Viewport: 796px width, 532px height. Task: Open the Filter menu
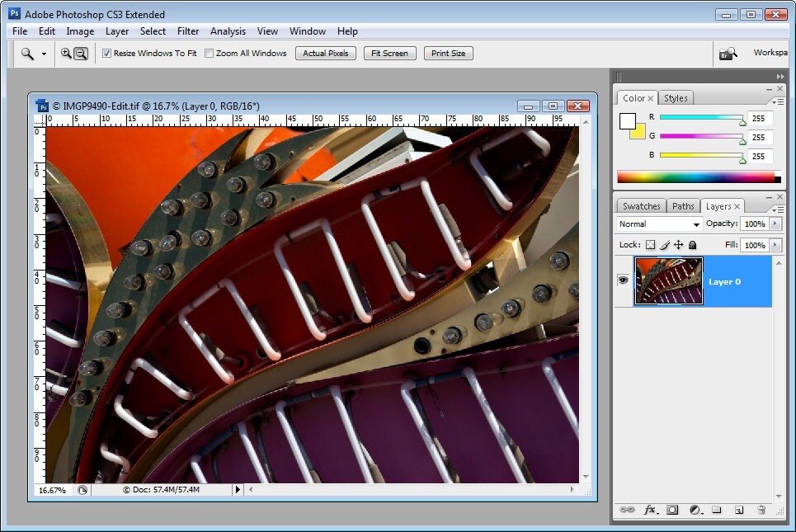pyautogui.click(x=188, y=31)
